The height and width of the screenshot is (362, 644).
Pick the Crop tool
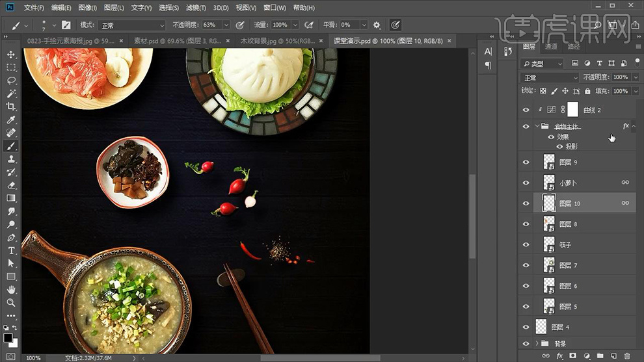coord(11,107)
